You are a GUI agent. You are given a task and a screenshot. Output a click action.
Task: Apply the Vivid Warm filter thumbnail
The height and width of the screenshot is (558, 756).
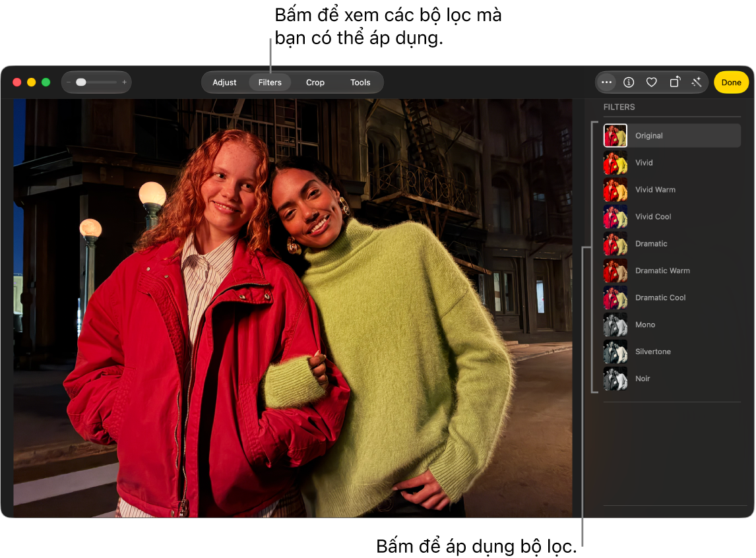pyautogui.click(x=615, y=189)
